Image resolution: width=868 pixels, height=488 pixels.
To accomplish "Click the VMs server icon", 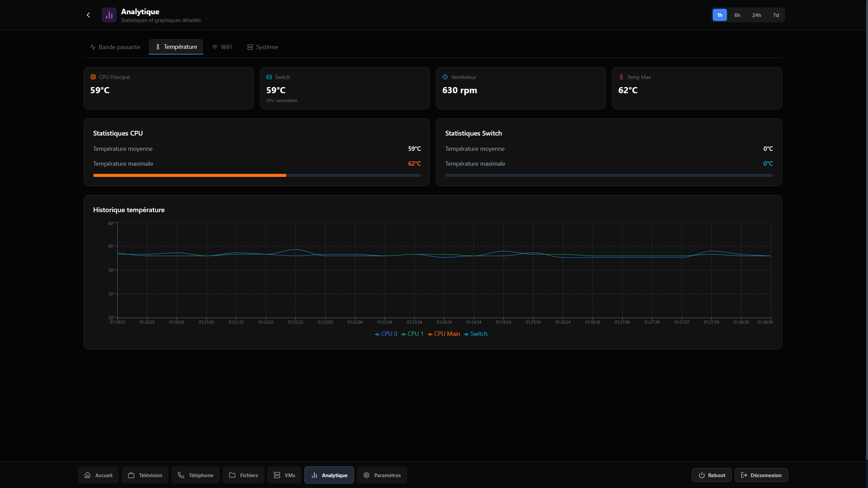I will [277, 475].
